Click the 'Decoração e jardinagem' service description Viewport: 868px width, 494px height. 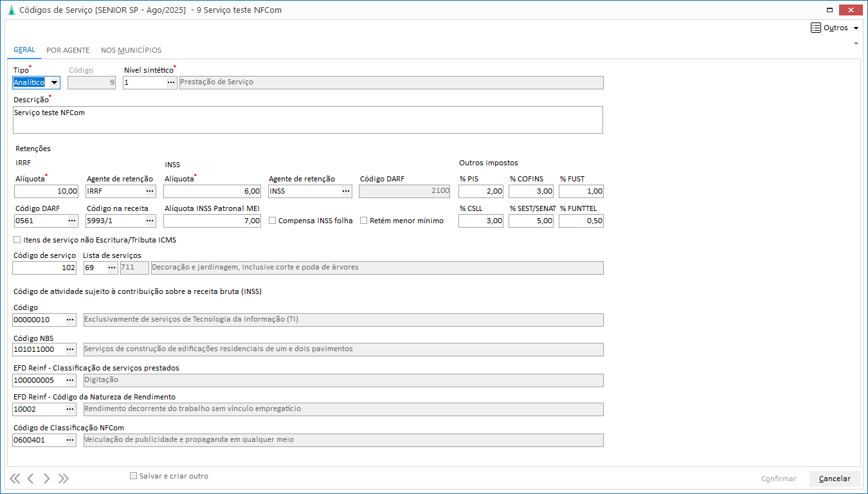click(255, 267)
